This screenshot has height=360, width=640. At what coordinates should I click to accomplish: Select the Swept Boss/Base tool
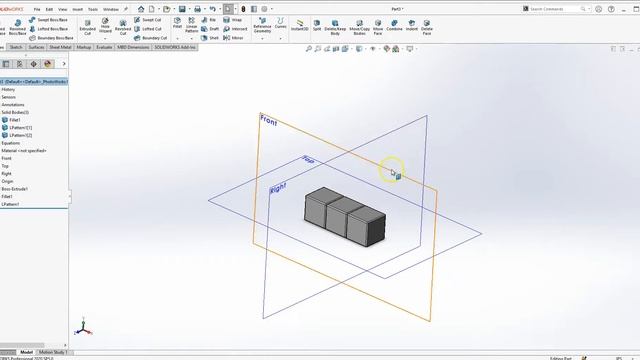(48, 20)
